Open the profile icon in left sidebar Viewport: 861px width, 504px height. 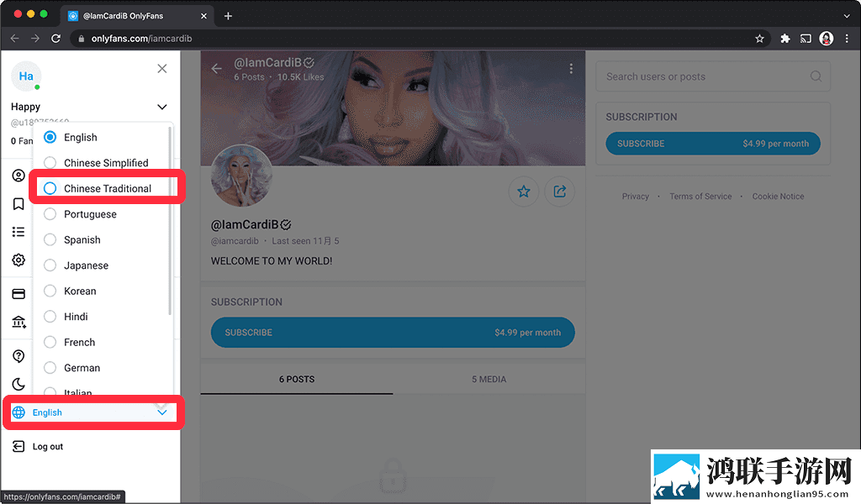click(18, 176)
